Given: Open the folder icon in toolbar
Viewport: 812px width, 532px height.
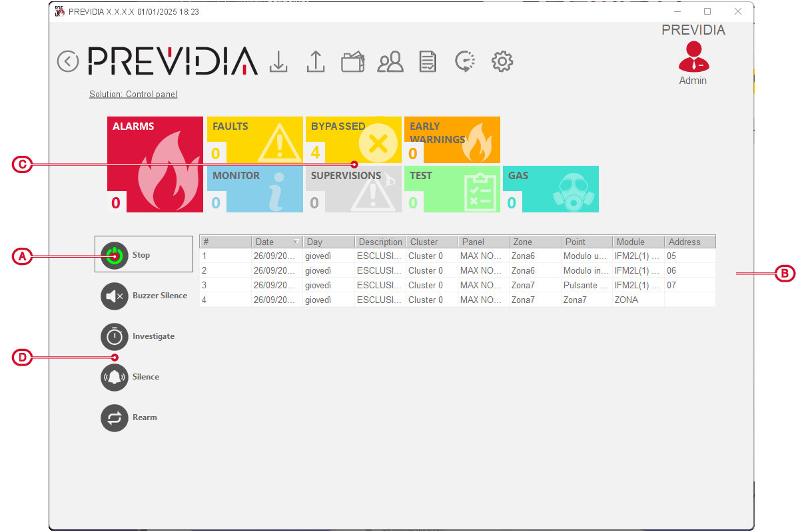Looking at the screenshot, I should pos(353,62).
